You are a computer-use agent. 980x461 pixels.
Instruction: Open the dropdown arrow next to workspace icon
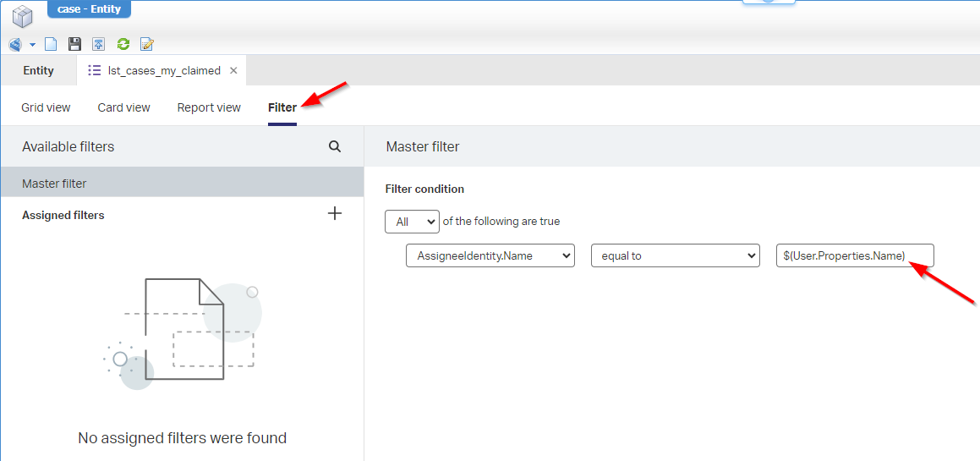32,44
